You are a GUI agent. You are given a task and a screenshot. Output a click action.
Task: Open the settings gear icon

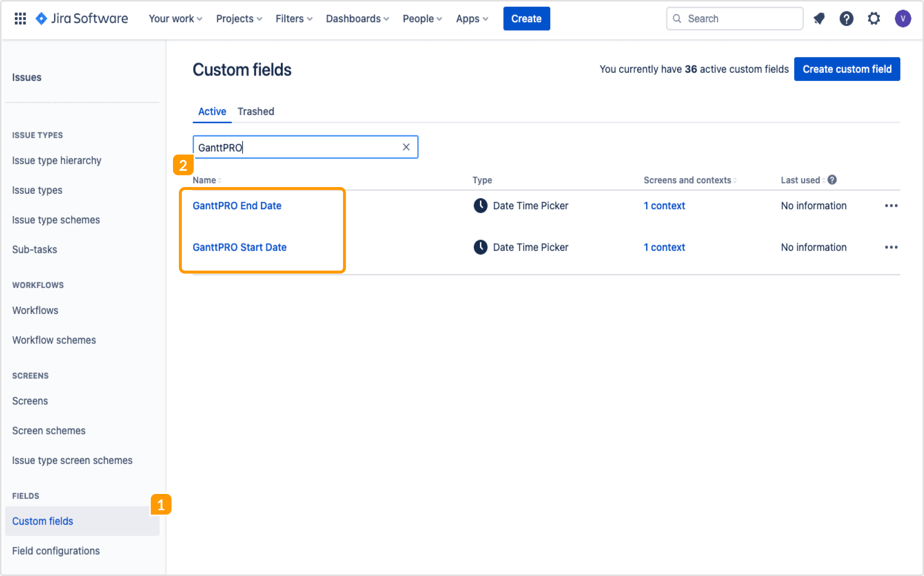pos(874,18)
